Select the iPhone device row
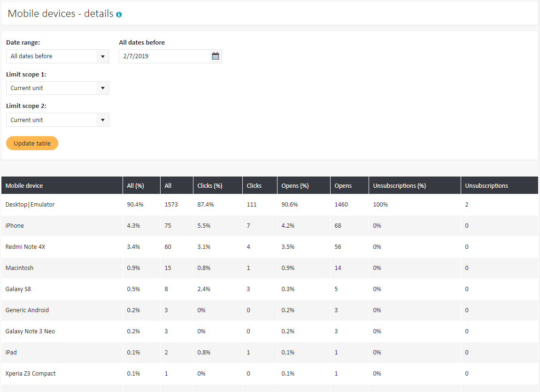The height and width of the screenshot is (392, 540). 15,226
